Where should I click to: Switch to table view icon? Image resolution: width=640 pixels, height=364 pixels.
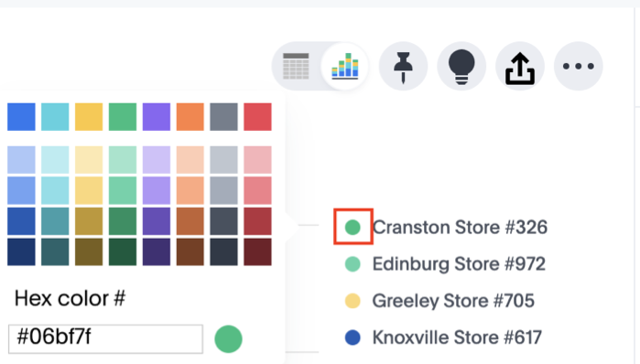click(296, 66)
